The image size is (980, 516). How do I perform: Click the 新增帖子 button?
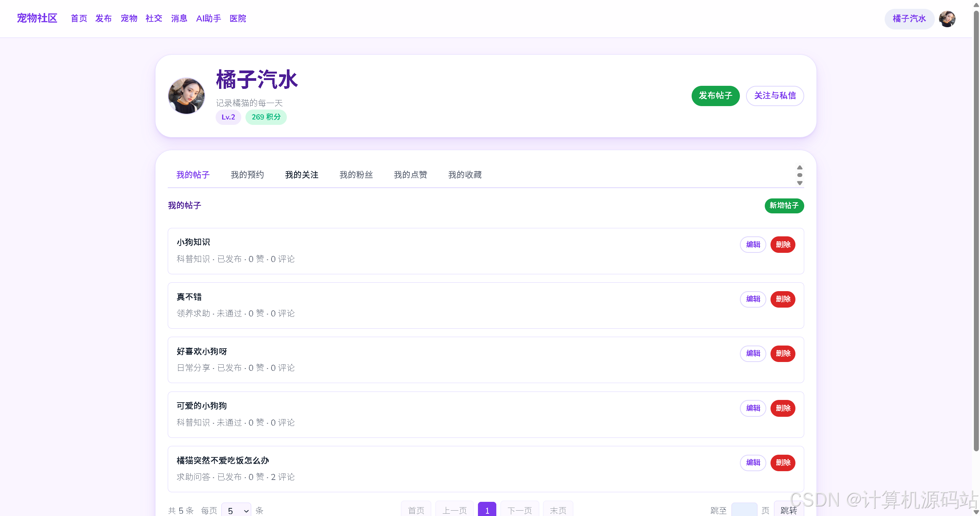[x=784, y=206]
